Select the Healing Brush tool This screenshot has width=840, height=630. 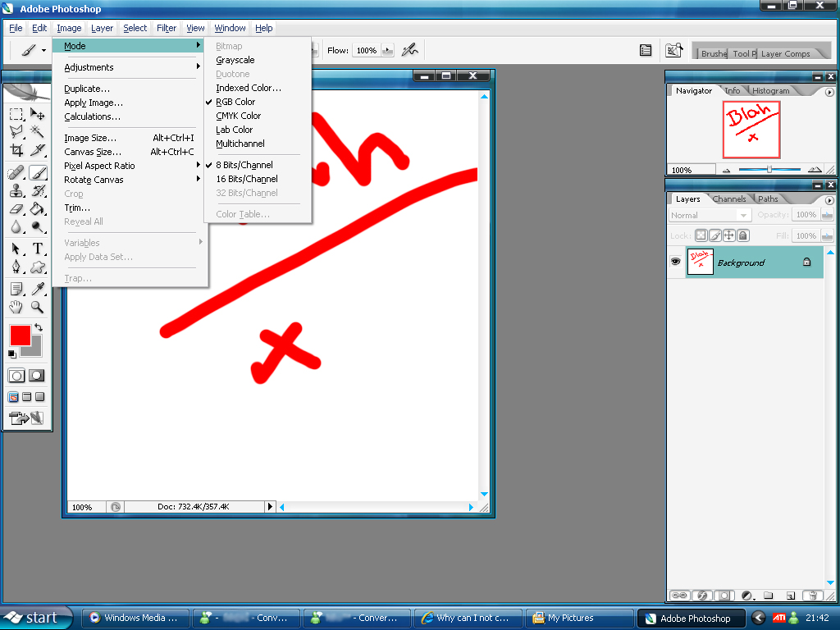(x=16, y=172)
